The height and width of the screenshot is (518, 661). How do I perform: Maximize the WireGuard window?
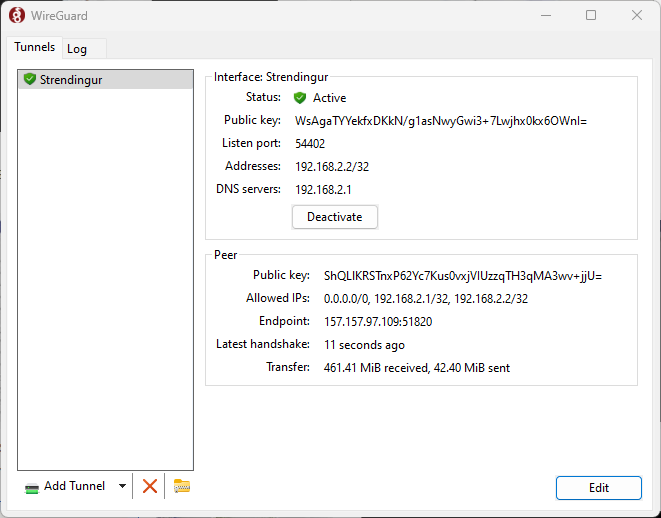[590, 15]
